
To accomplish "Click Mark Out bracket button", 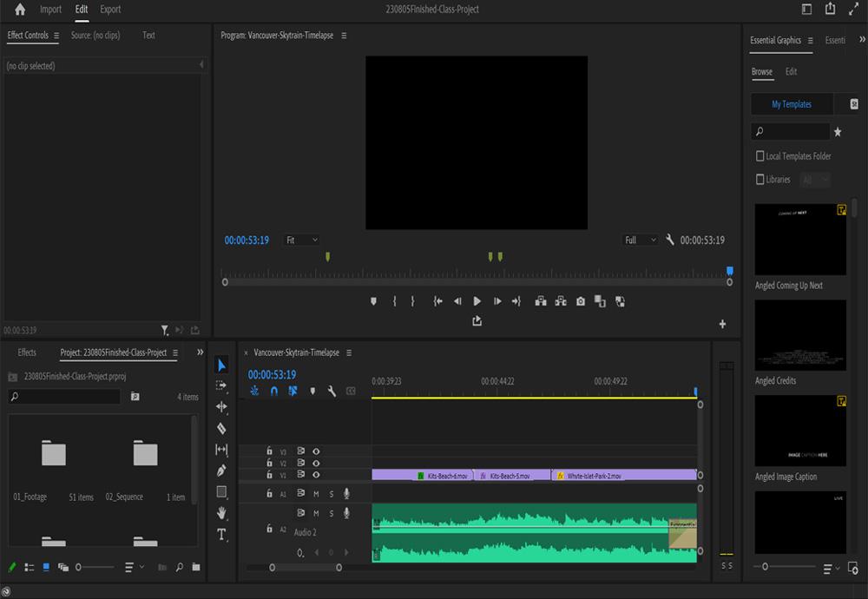I will [x=412, y=301].
